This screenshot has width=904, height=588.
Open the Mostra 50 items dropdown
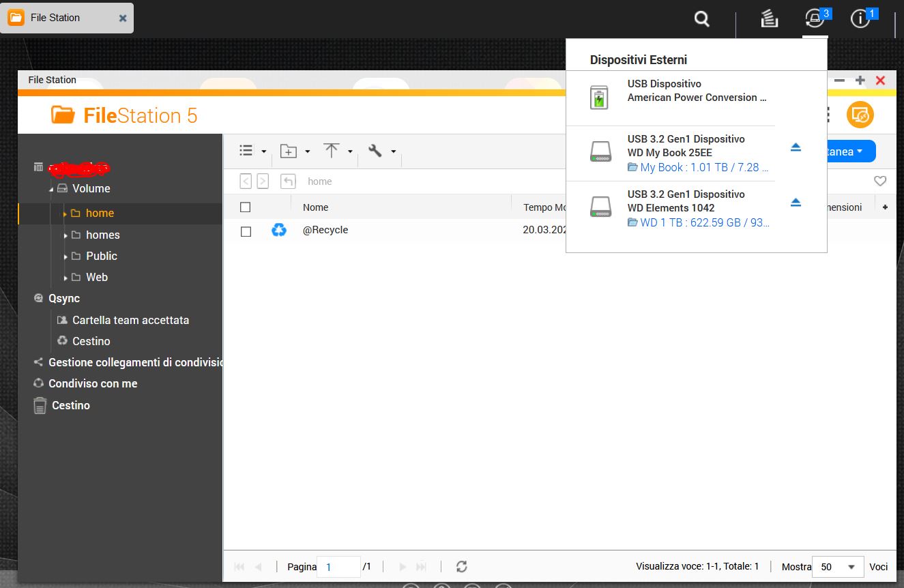837,567
